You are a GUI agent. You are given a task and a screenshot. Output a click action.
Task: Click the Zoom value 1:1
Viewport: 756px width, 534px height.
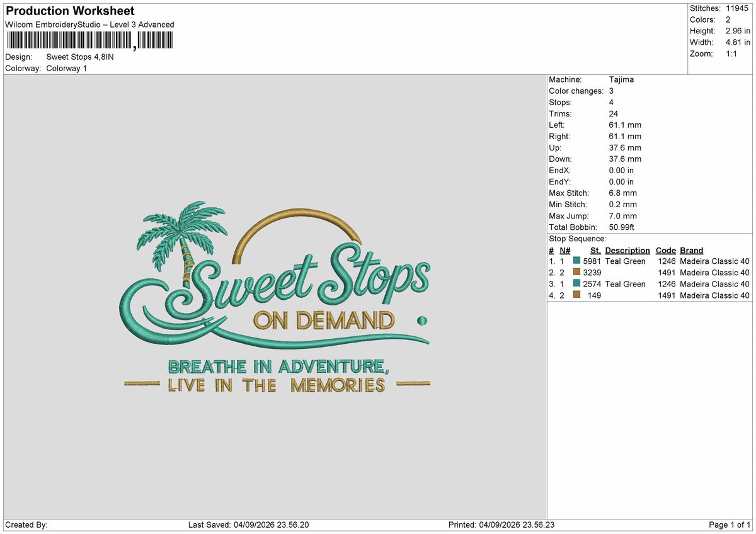[x=733, y=54]
